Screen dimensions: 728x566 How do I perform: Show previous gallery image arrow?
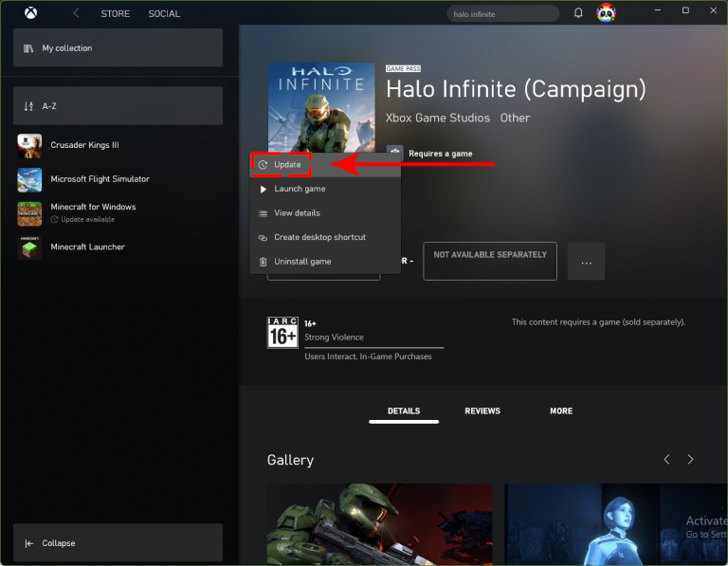tap(666, 459)
